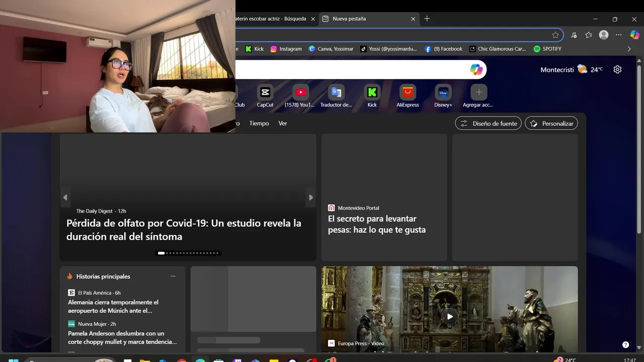Viewport: 644px width, 362px height.
Task: Click the Copilot icon in the search box
Action: pos(476,69)
